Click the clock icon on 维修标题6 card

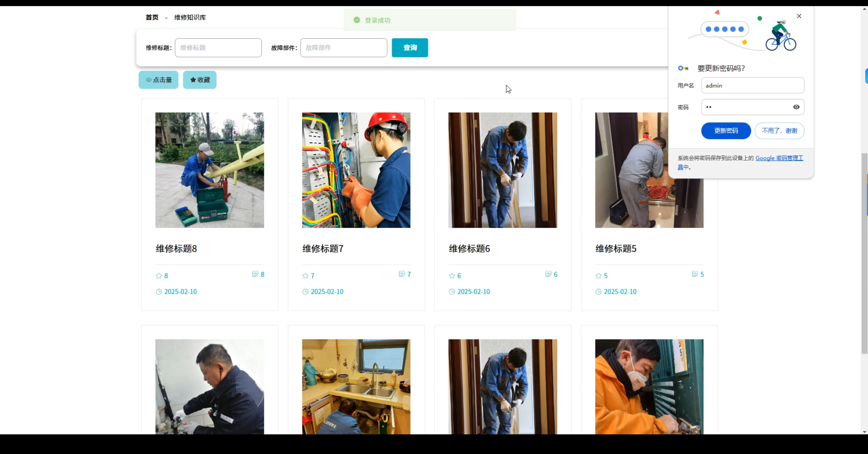point(452,292)
